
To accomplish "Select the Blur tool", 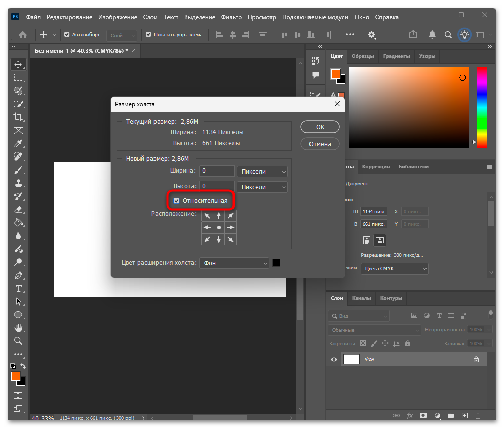I will click(18, 236).
